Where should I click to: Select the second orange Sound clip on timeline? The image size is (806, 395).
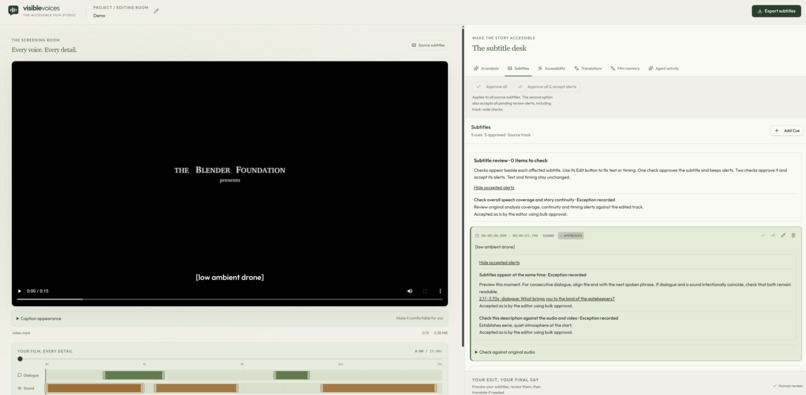coord(196,388)
